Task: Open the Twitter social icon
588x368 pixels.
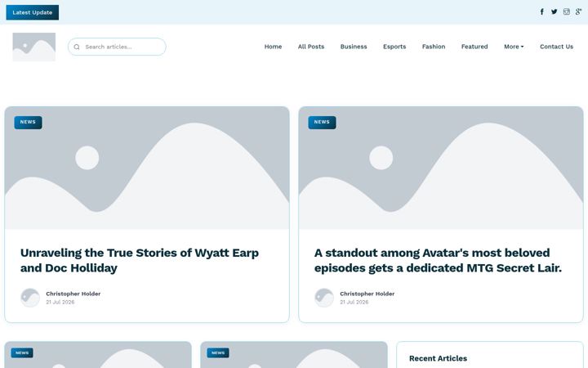Action: (x=555, y=12)
